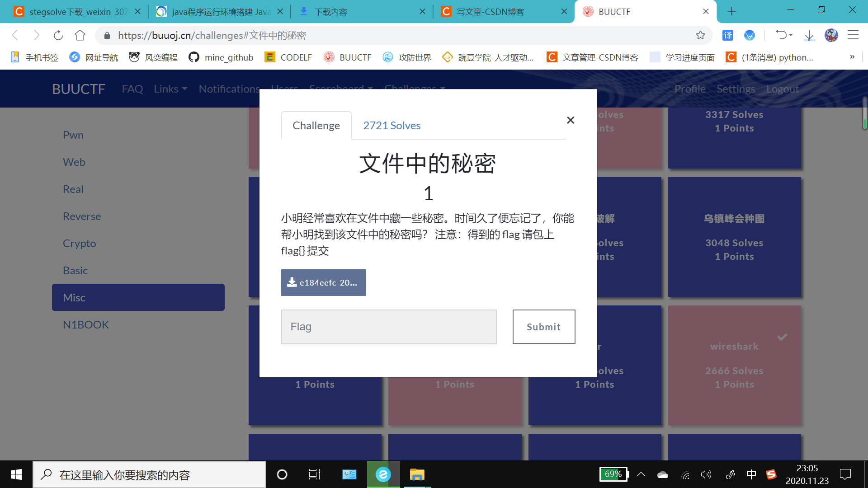Download the e184eefc challenge file

coord(323,283)
